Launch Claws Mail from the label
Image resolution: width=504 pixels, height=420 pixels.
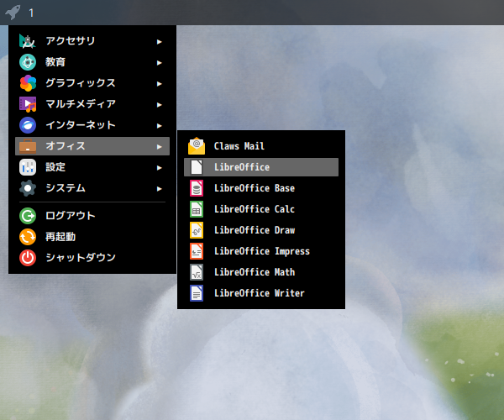(x=239, y=146)
